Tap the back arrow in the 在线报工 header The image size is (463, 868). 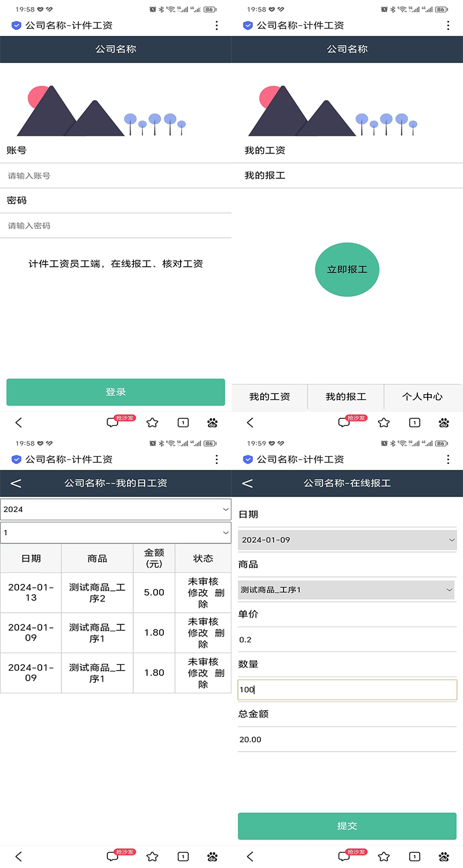[248, 483]
